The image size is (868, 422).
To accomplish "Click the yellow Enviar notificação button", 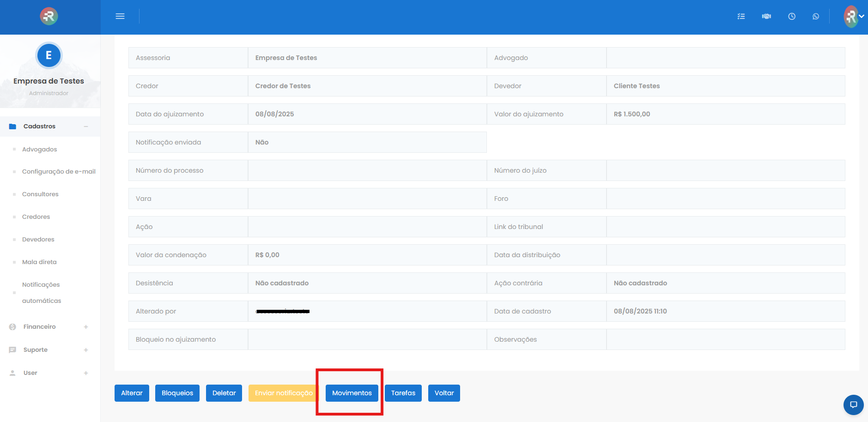I will 283,393.
